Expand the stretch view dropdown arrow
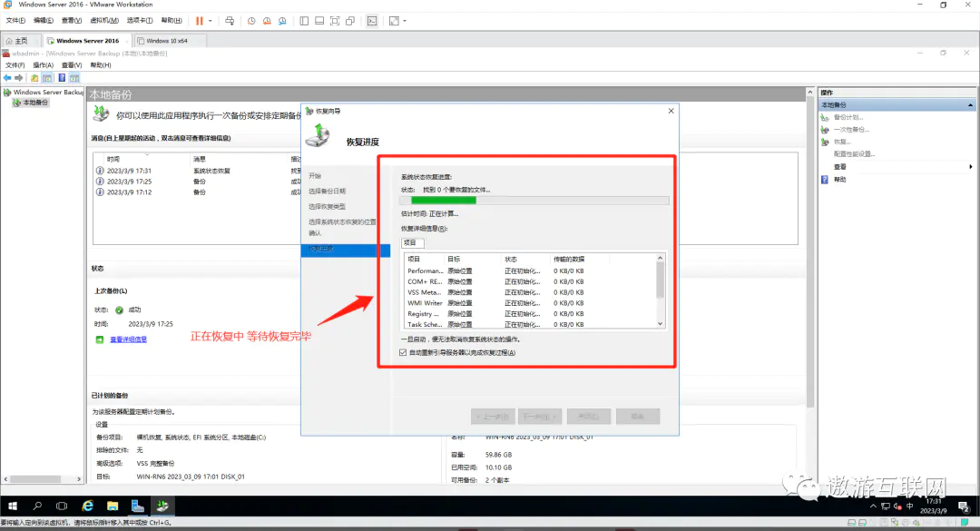 405,20
